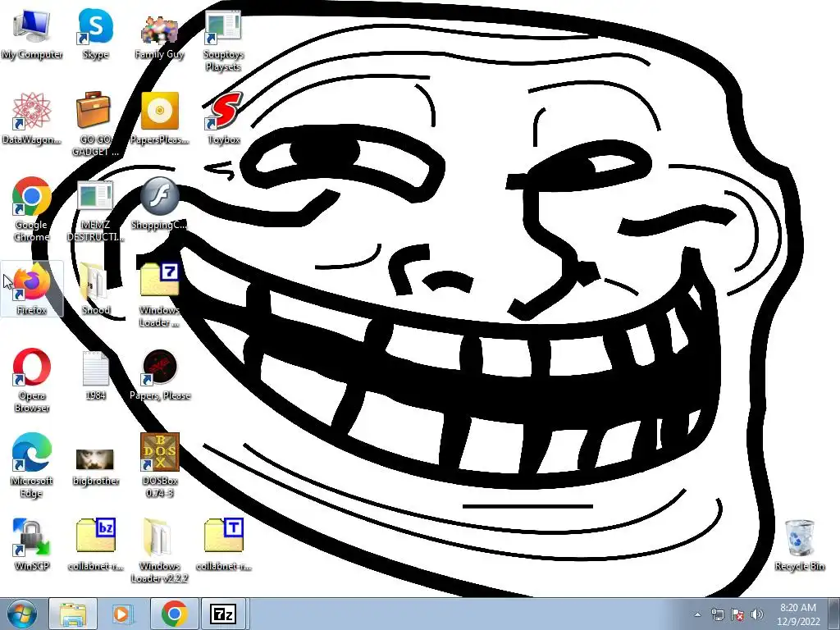Open Google Chrome from taskbar
Screen dimensions: 840x630
point(174,614)
